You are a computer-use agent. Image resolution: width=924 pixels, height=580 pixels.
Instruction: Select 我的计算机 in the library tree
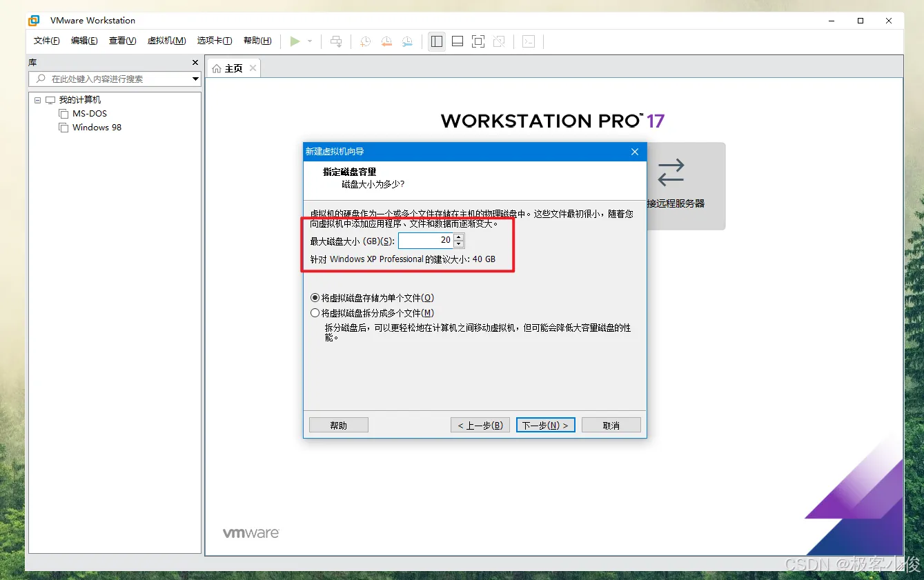coord(80,100)
